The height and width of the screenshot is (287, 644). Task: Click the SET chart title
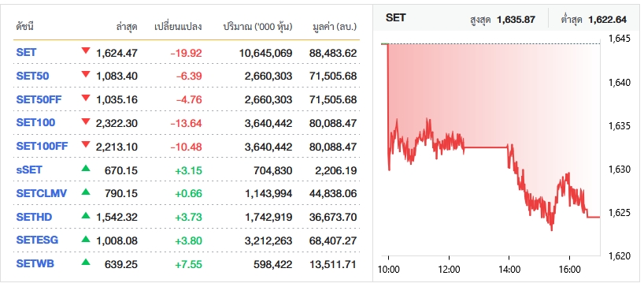pyautogui.click(x=395, y=17)
